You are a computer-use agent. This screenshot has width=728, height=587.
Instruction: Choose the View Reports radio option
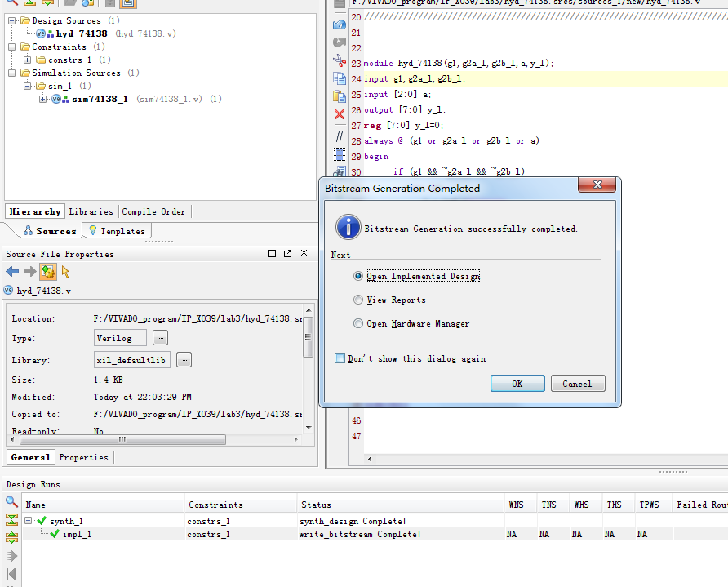(358, 300)
